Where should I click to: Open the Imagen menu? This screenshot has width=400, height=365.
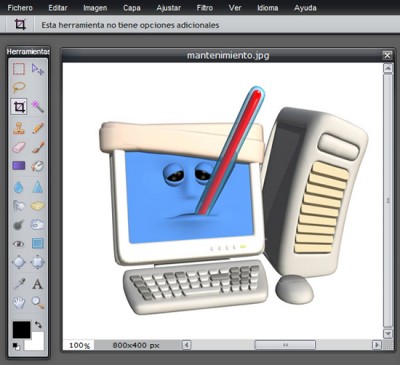tap(95, 8)
